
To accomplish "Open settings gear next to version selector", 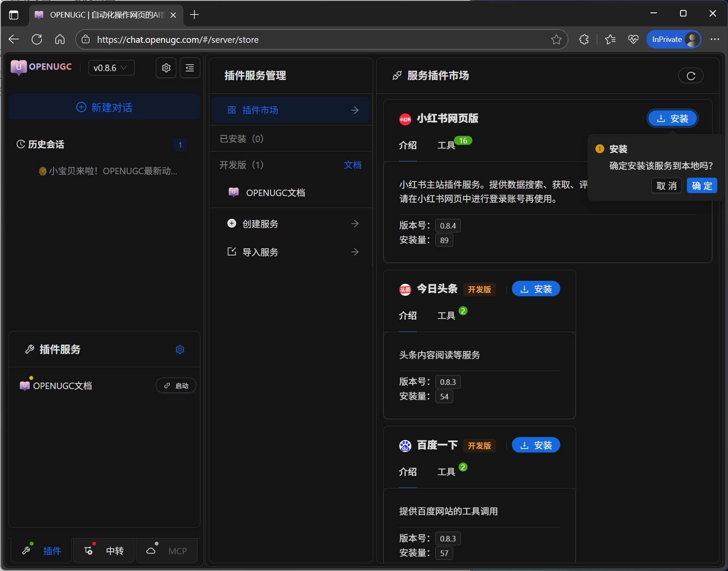I will [x=166, y=68].
